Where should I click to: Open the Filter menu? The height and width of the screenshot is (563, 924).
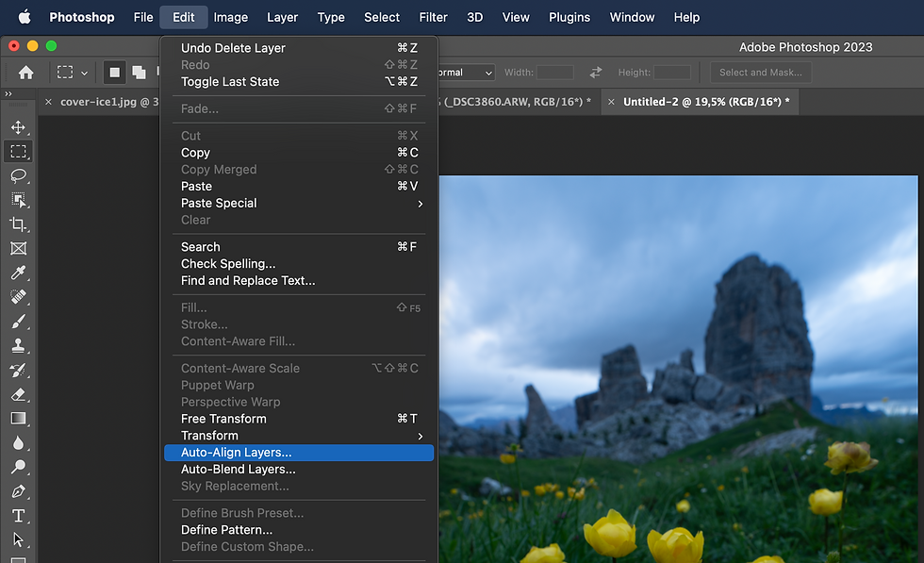click(x=433, y=17)
